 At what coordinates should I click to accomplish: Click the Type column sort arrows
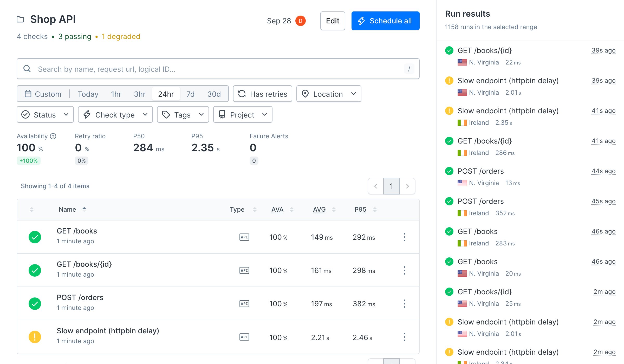point(255,210)
